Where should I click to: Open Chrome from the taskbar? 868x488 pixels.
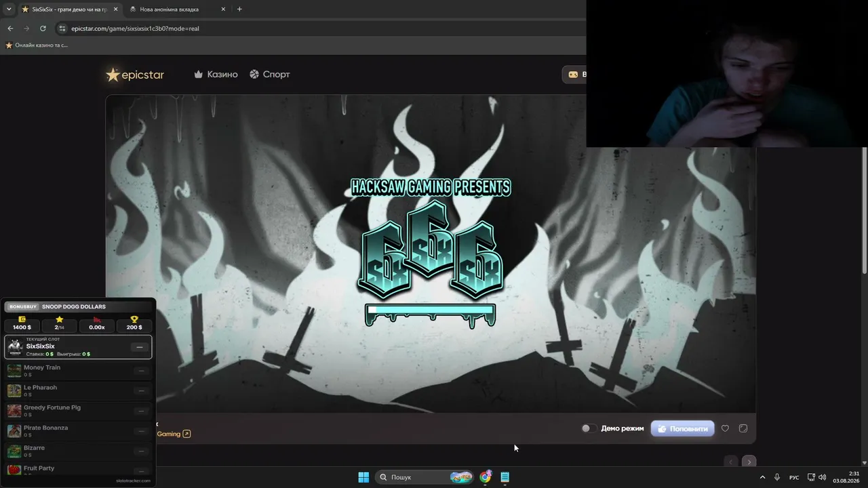click(x=485, y=477)
